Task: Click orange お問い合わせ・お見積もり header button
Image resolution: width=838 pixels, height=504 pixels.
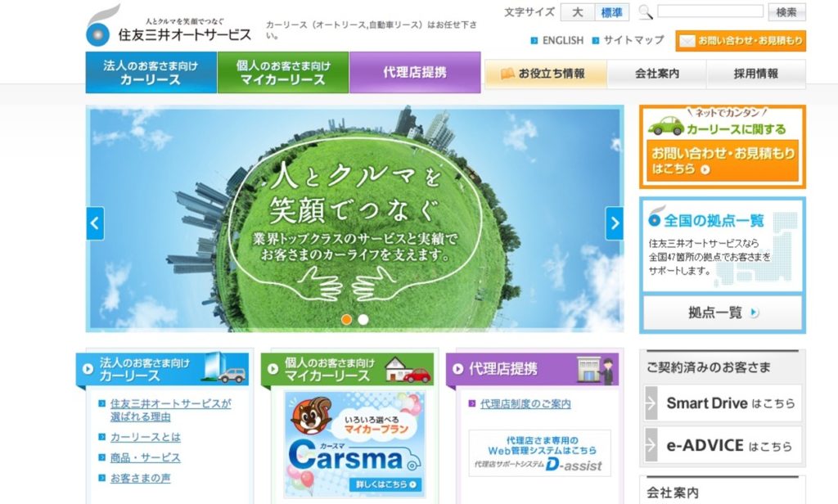Action: click(x=740, y=41)
